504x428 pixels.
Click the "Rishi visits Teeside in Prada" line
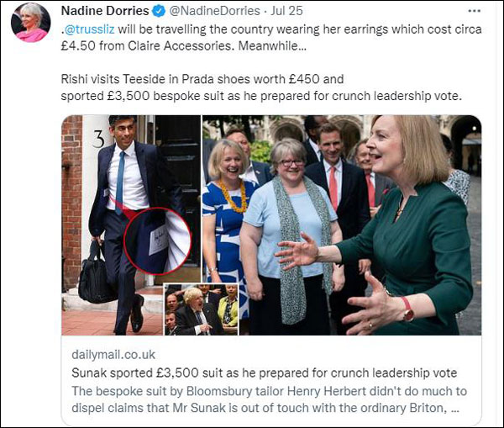(x=202, y=80)
